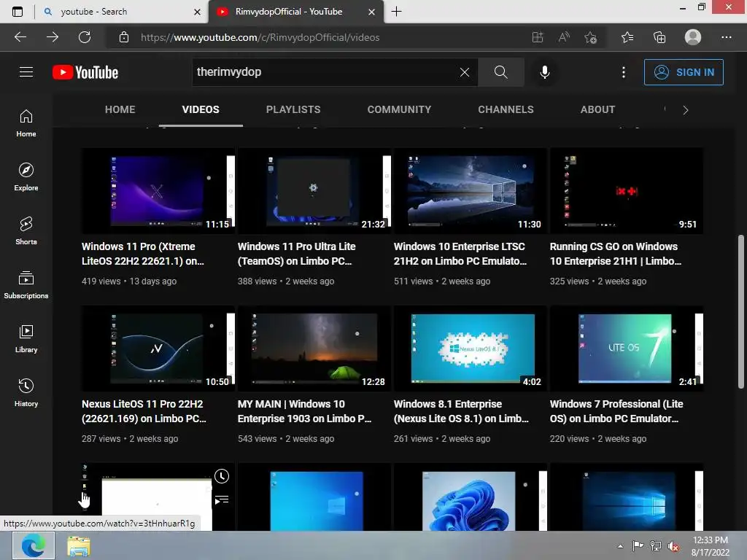Open Windows 11 Pro Ultra Lite (TeamOS) title
The image size is (747, 560).
tap(296, 254)
